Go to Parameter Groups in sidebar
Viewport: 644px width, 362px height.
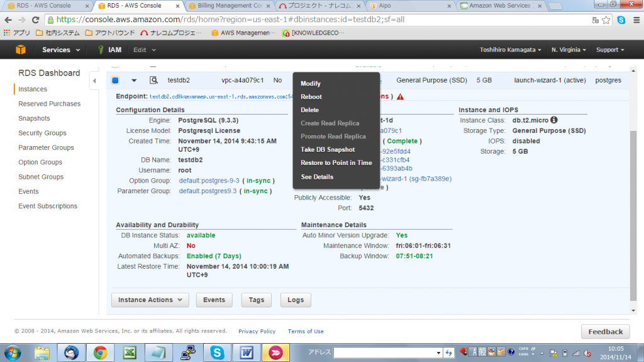46,148
